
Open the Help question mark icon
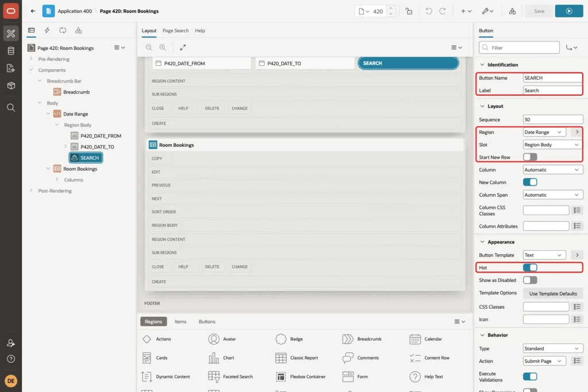click(11, 359)
